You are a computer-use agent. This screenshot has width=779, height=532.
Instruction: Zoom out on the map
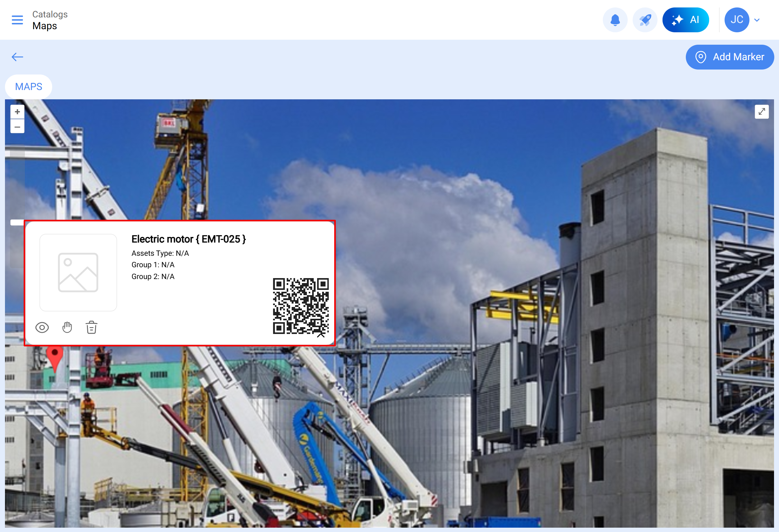(17, 127)
